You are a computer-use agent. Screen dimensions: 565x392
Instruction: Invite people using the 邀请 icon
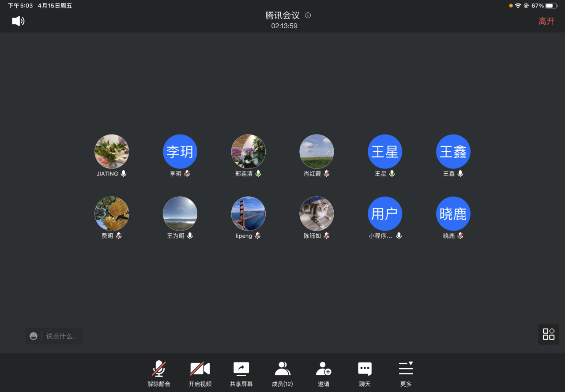point(324,373)
